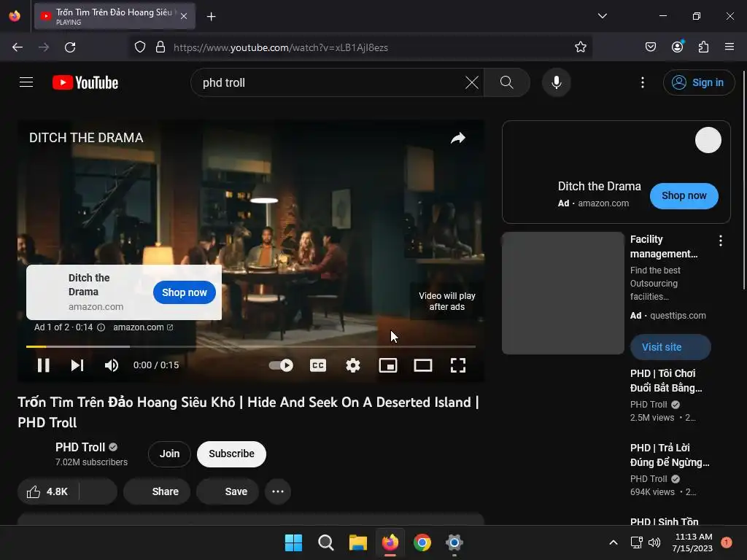Image resolution: width=747 pixels, height=560 pixels.
Task: List all tabs dropdown arrow
Action: tap(602, 16)
